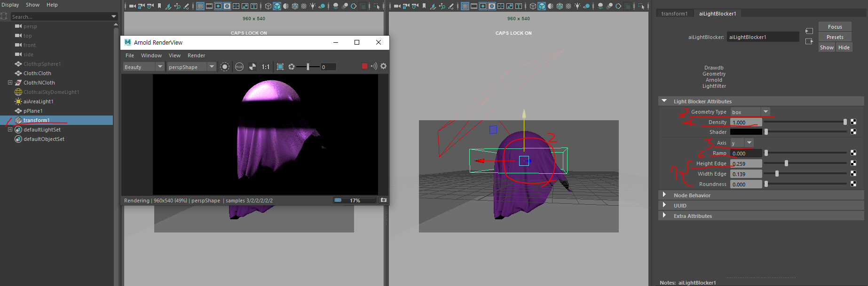
Task: Open Camera Attributes icon in left viewport toolbar
Action: [x=150, y=6]
